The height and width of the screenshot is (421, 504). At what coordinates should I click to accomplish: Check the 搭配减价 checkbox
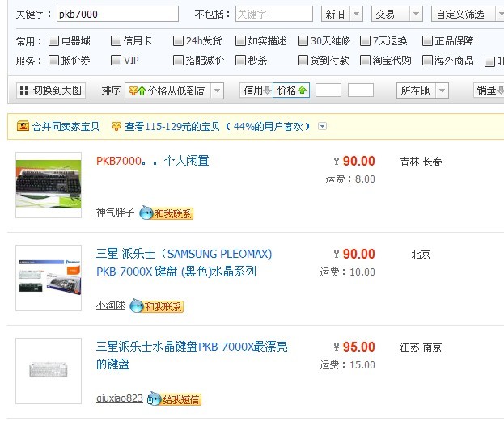178,60
